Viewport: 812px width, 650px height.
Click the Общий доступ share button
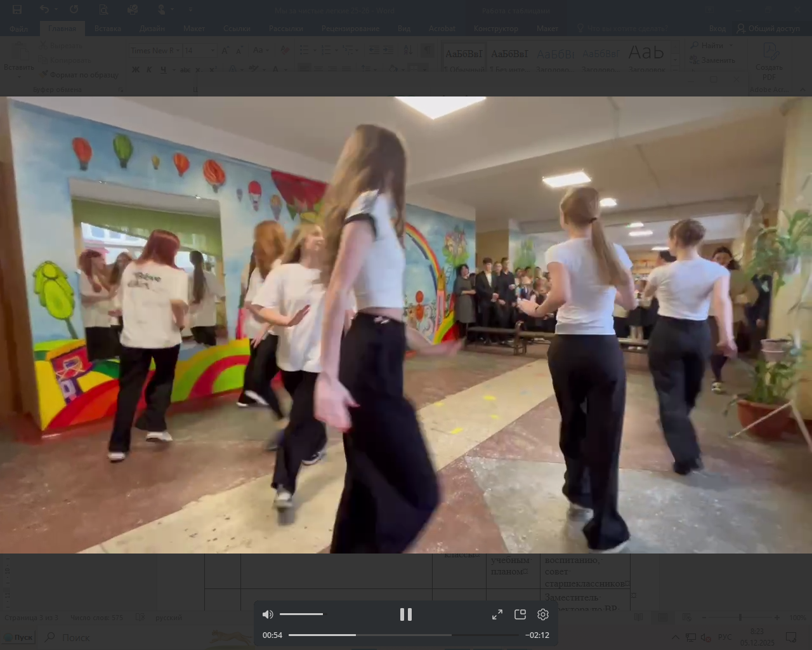[769, 29]
